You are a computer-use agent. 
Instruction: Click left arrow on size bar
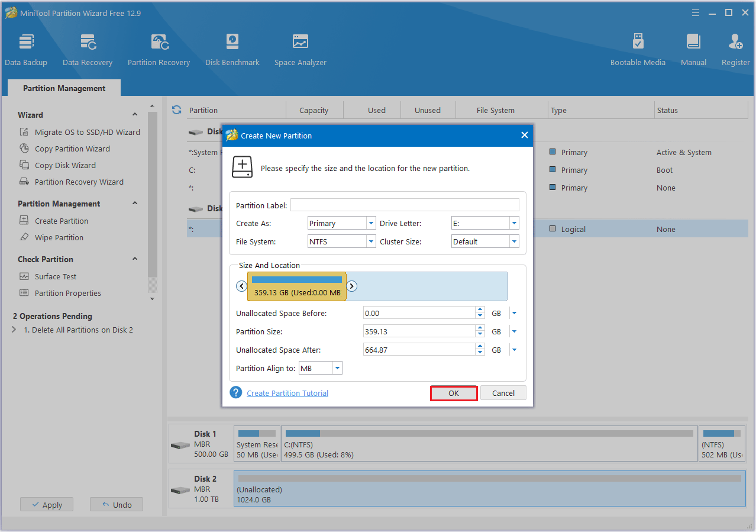click(241, 286)
